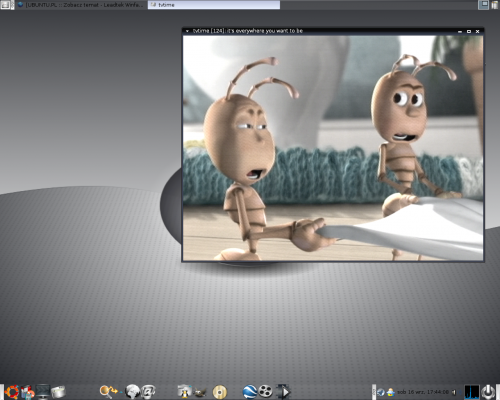Launch the GIMP image editor icon
The width and height of the screenshot is (500, 400).
tap(201, 392)
